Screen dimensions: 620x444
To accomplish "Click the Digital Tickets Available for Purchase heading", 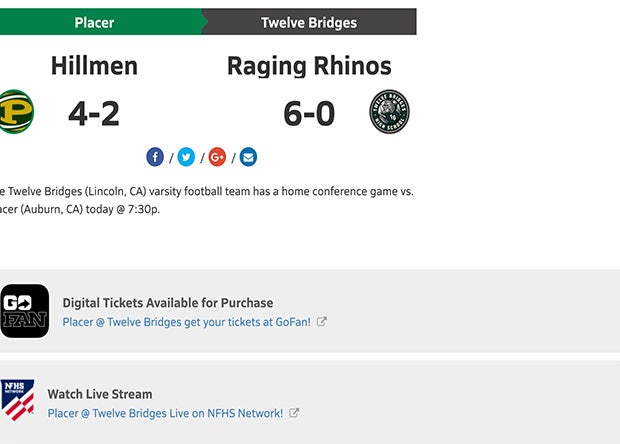I will (x=167, y=303).
